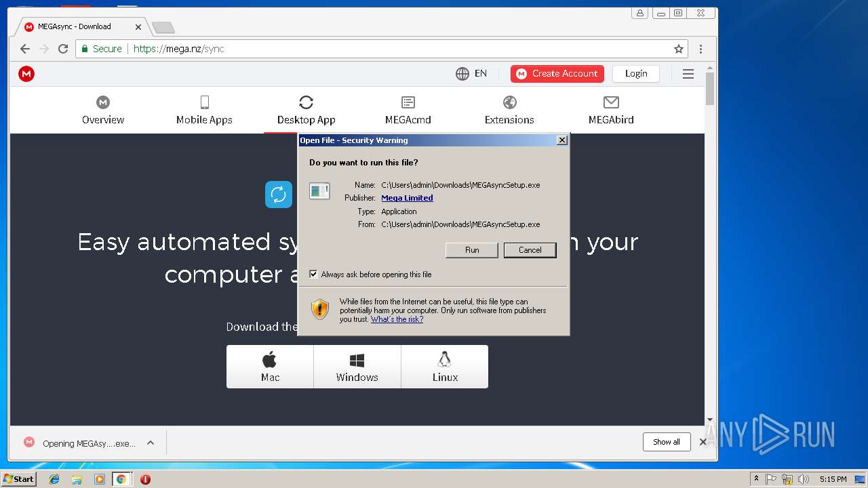Viewport: 868px width, 488px height.
Task: Select the Desktop App tab
Action: click(x=306, y=110)
